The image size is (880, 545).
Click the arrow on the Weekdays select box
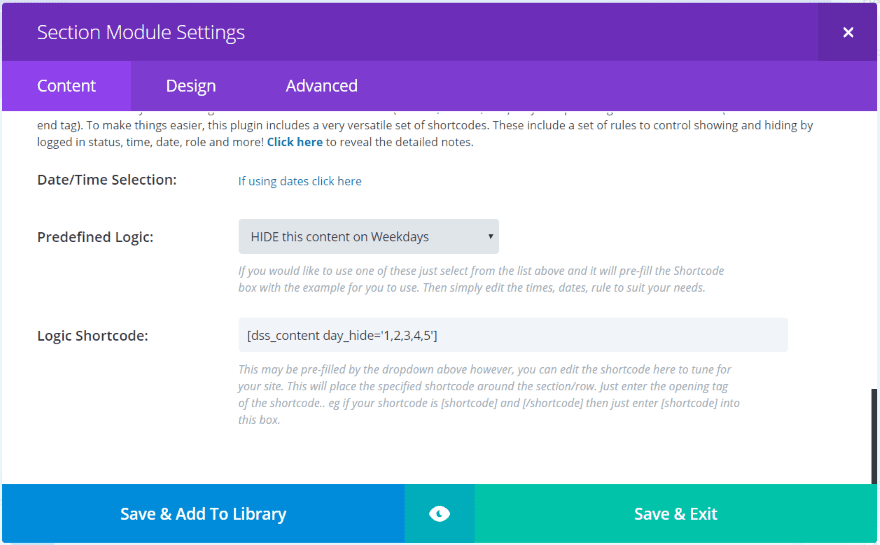490,237
